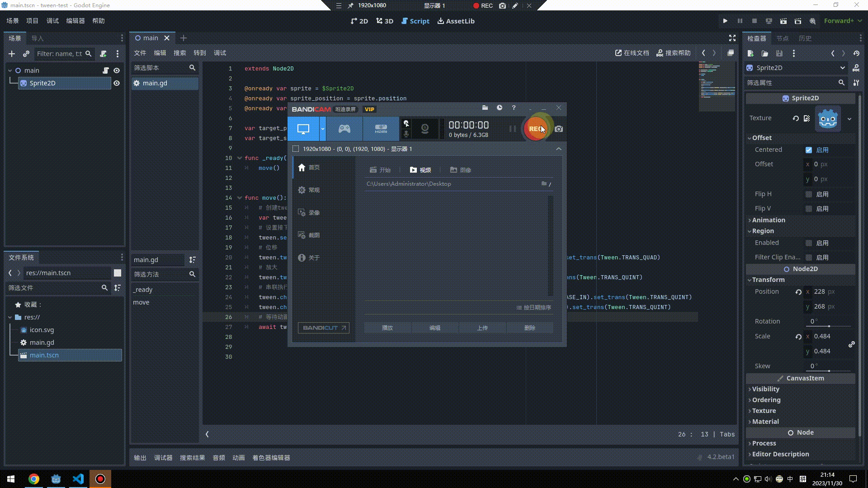
Task: Switch to Bandicam's 图像 tab
Action: (x=460, y=170)
